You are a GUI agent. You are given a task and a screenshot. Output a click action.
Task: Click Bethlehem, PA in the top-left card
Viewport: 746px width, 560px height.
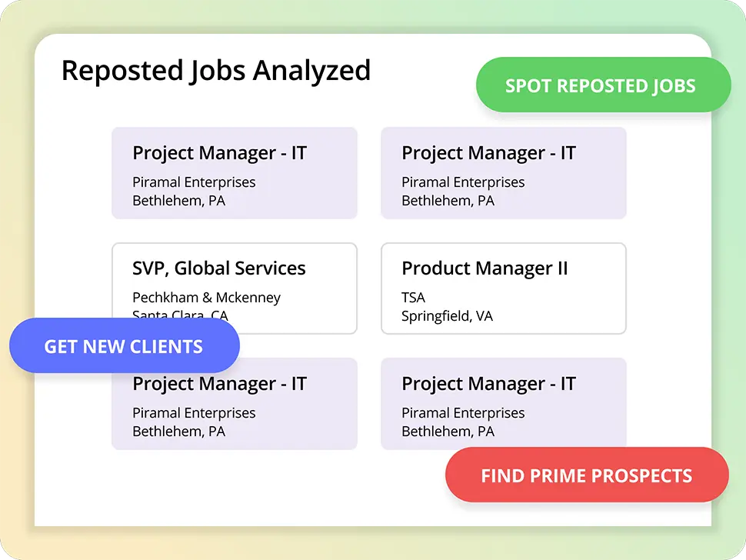[x=178, y=201]
